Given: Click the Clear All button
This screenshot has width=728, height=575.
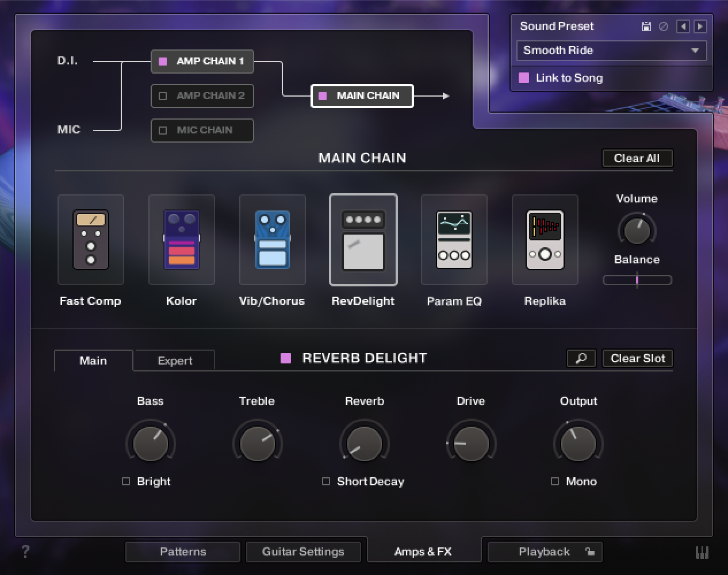Looking at the screenshot, I should pos(637,158).
